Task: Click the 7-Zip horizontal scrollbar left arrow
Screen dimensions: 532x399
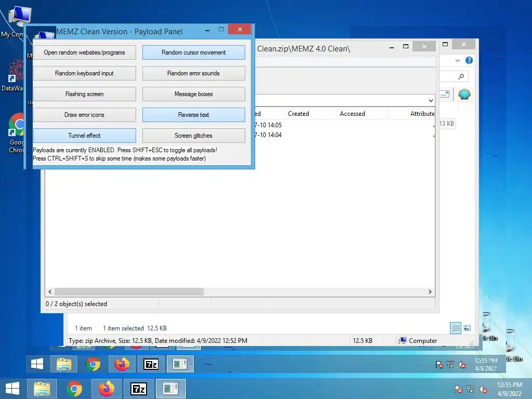Action: point(50,292)
